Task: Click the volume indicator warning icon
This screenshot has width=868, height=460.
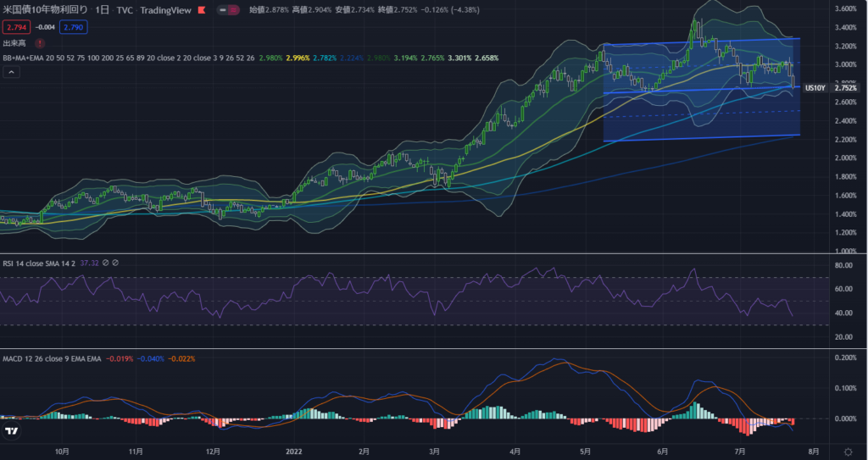Action: click(x=40, y=42)
